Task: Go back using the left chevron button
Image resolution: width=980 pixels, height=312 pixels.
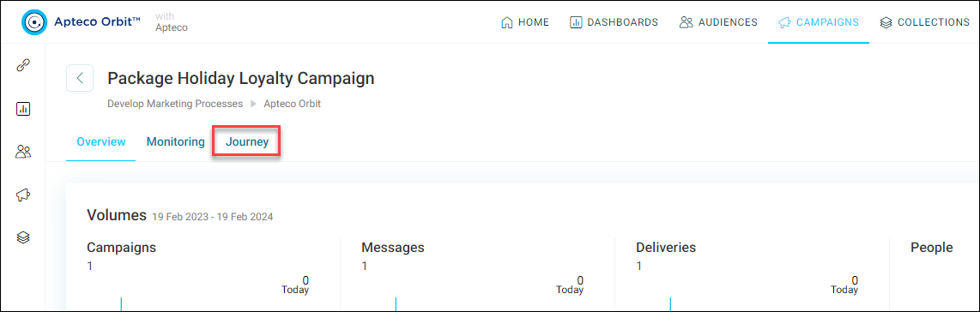Action: 80,78
